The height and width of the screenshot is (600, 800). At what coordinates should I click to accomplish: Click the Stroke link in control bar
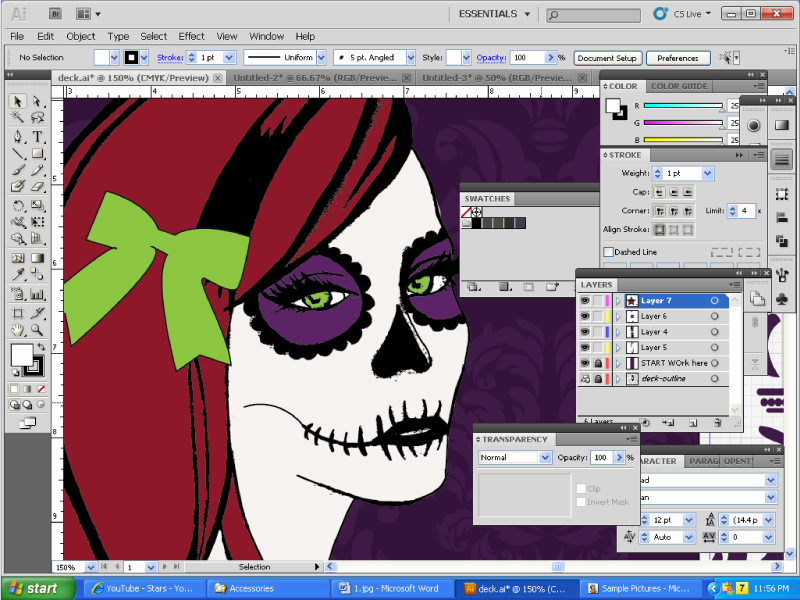click(x=170, y=58)
